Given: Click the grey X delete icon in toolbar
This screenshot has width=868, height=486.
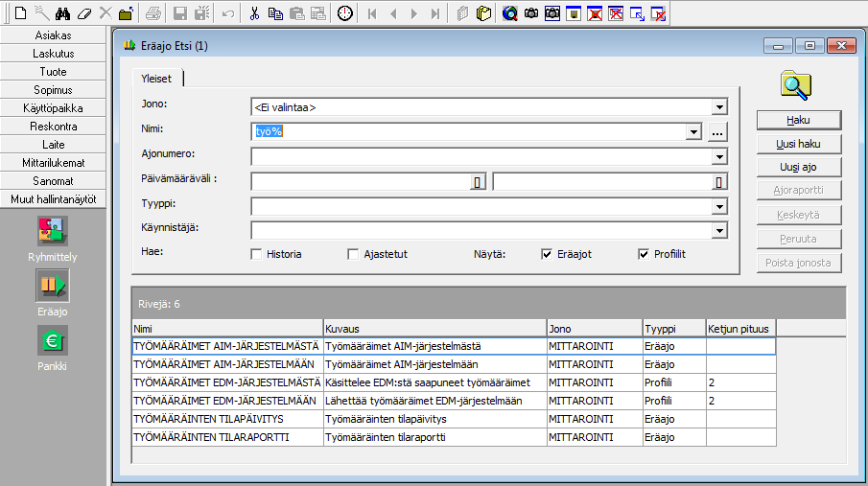Looking at the screenshot, I should point(106,13).
